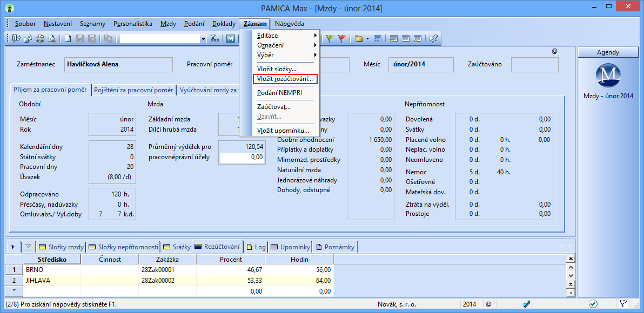
Task: Click the green circled check in the status bar
Action: pos(593,304)
